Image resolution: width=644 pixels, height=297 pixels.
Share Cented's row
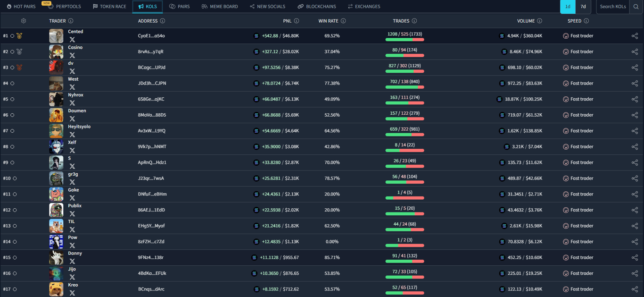point(635,36)
